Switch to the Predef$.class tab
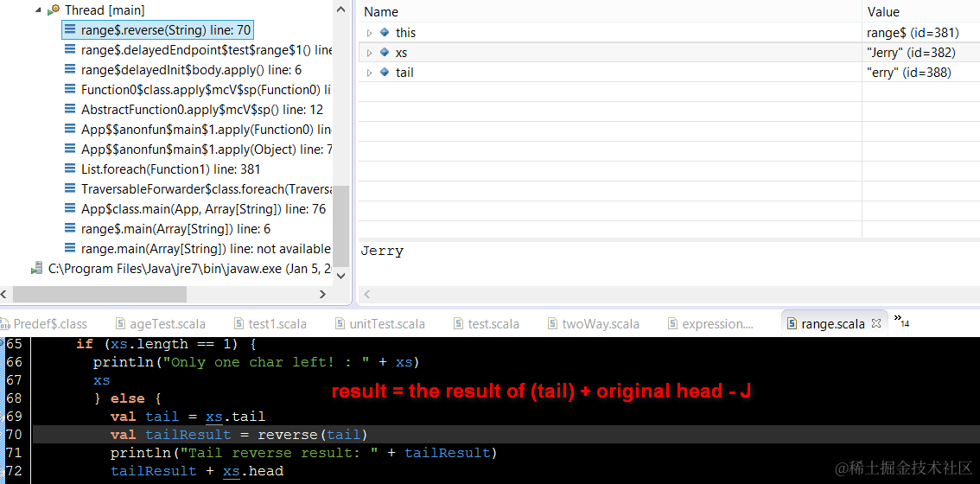 coord(44,324)
